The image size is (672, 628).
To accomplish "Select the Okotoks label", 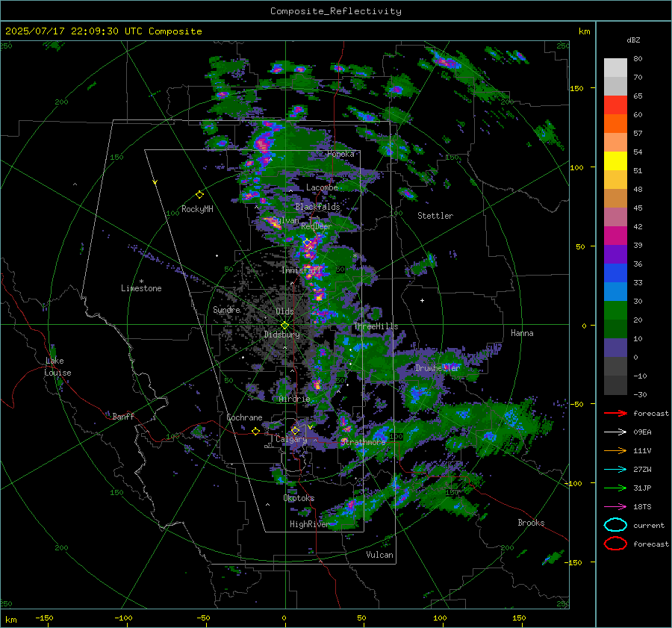I will (299, 498).
